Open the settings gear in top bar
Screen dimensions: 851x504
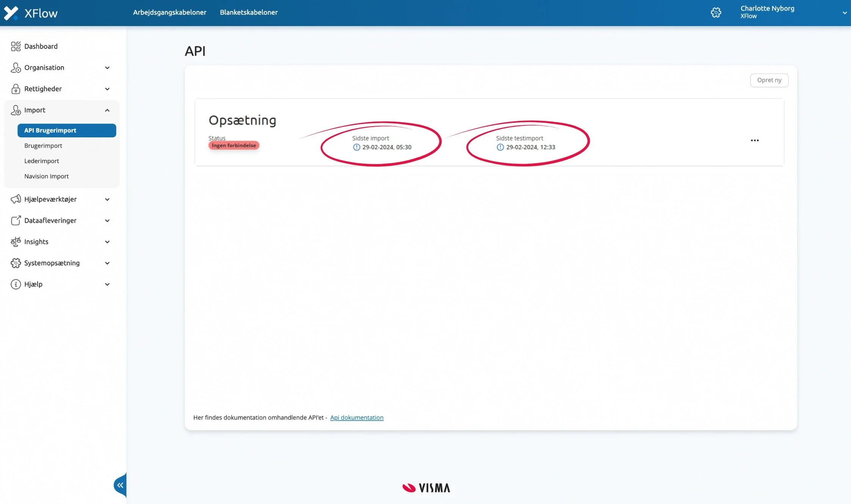(716, 12)
